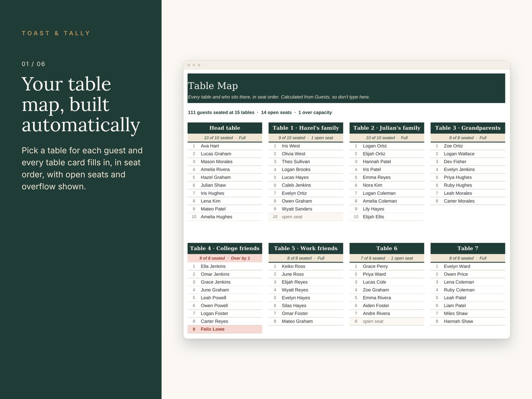Select guest Priya Hughes in Table 3
The image size is (532, 399).
pyautogui.click(x=468, y=177)
